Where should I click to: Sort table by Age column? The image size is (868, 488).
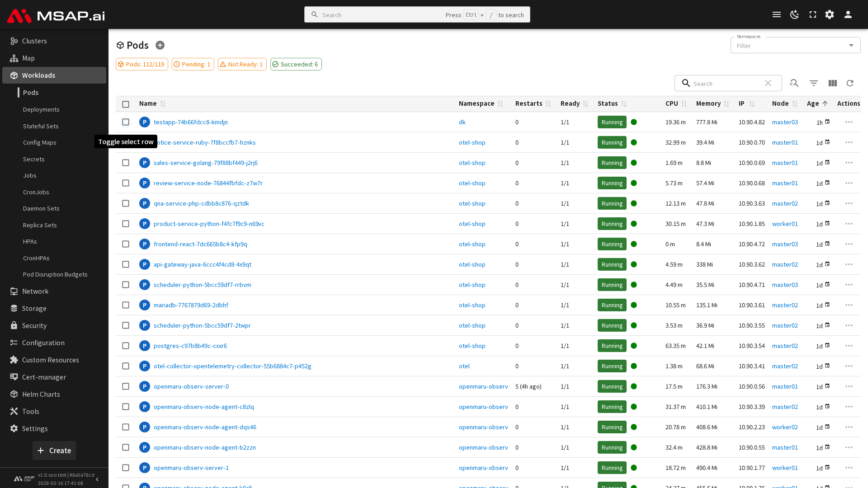(813, 103)
